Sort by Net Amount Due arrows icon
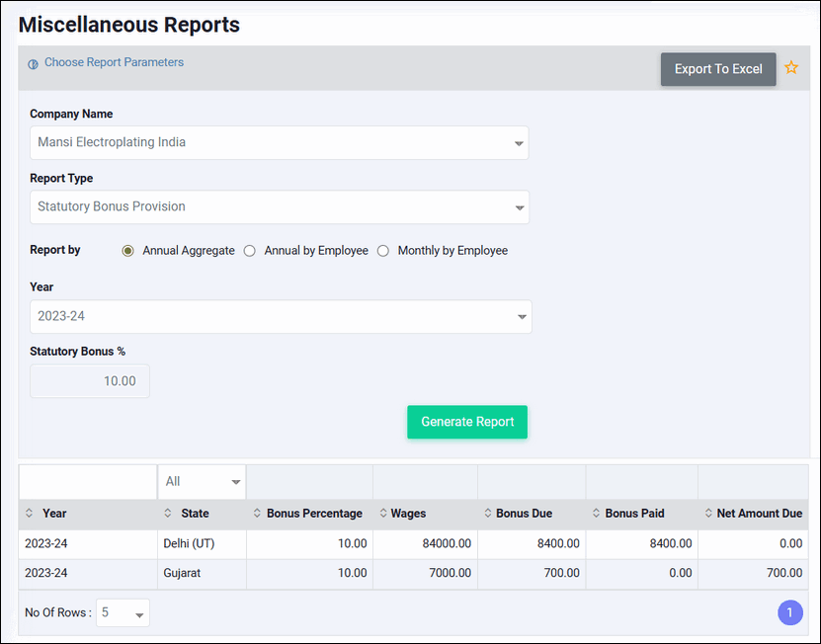 coord(707,514)
